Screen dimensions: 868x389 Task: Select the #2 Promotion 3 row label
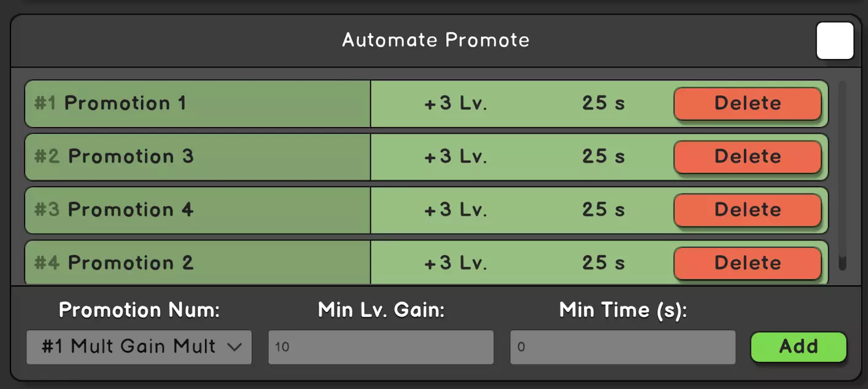[x=114, y=157]
